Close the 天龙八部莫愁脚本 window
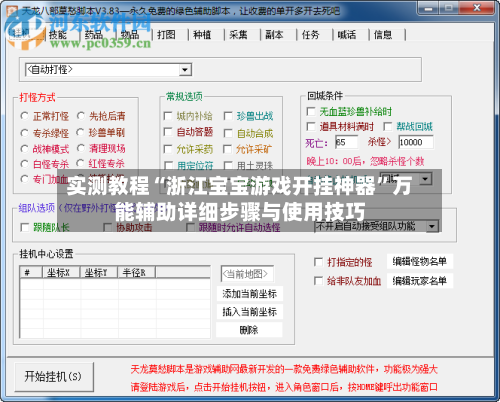Viewport: 500px width, 402px height. click(x=477, y=8)
